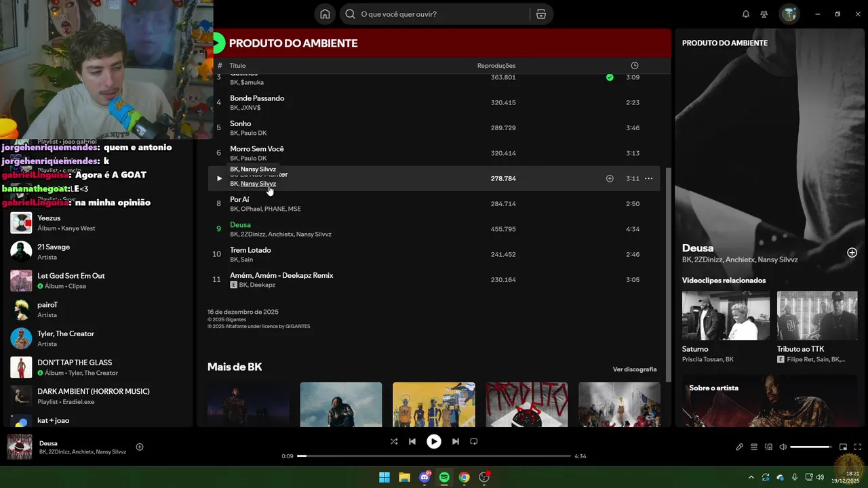Open Tributo ao TTK video thumbnail
Viewport: 868px width, 488px height.
coord(817,316)
